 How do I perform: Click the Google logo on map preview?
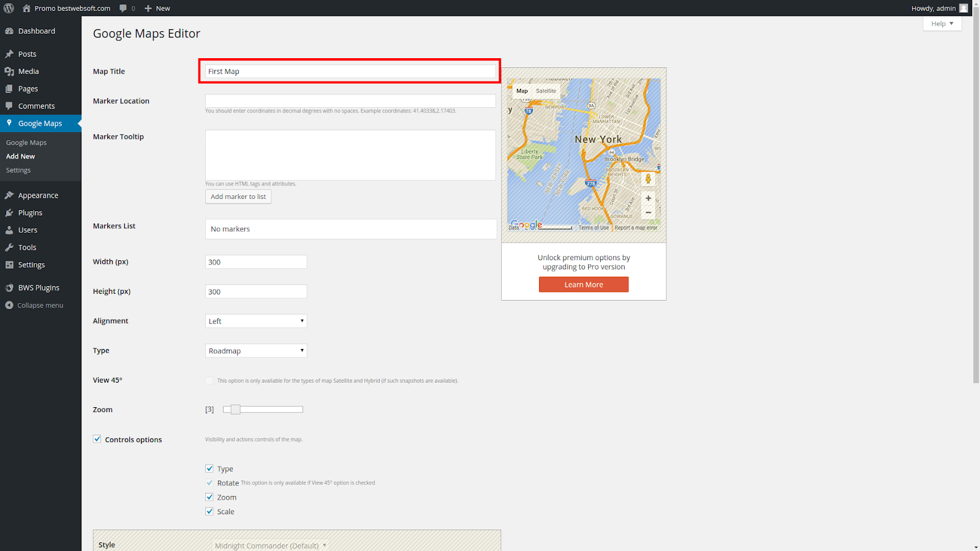(527, 225)
